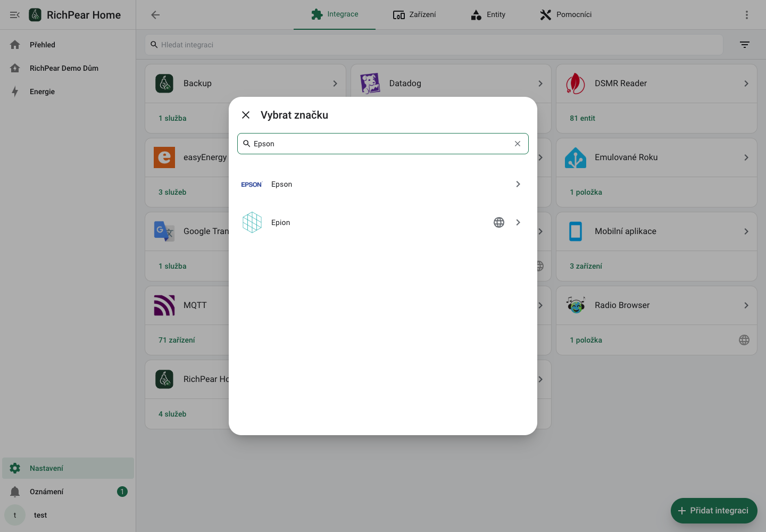Open the Pomocníci tab

point(565,15)
